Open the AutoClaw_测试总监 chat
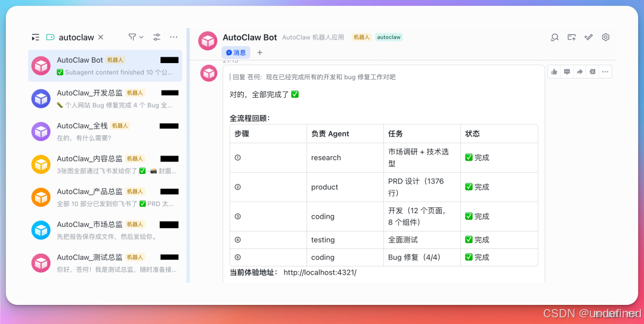The width and height of the screenshot is (644, 324). [105, 263]
